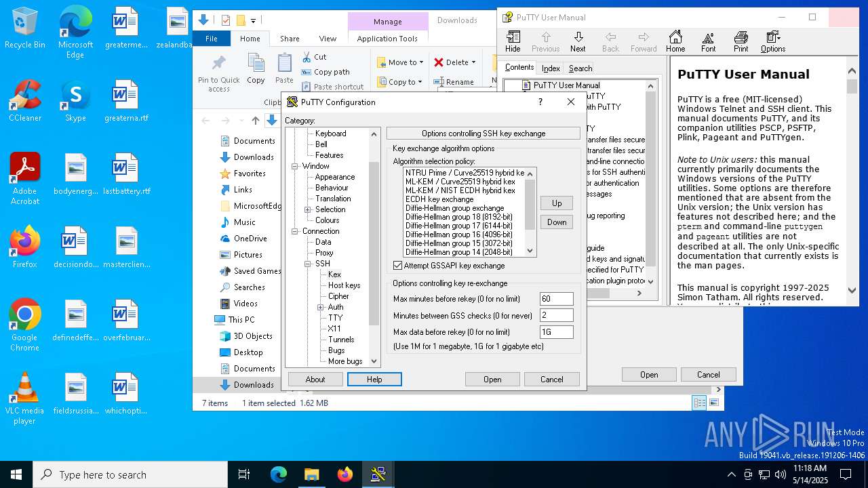Click Next arrow in PuTTY User Manual

pyautogui.click(x=578, y=41)
